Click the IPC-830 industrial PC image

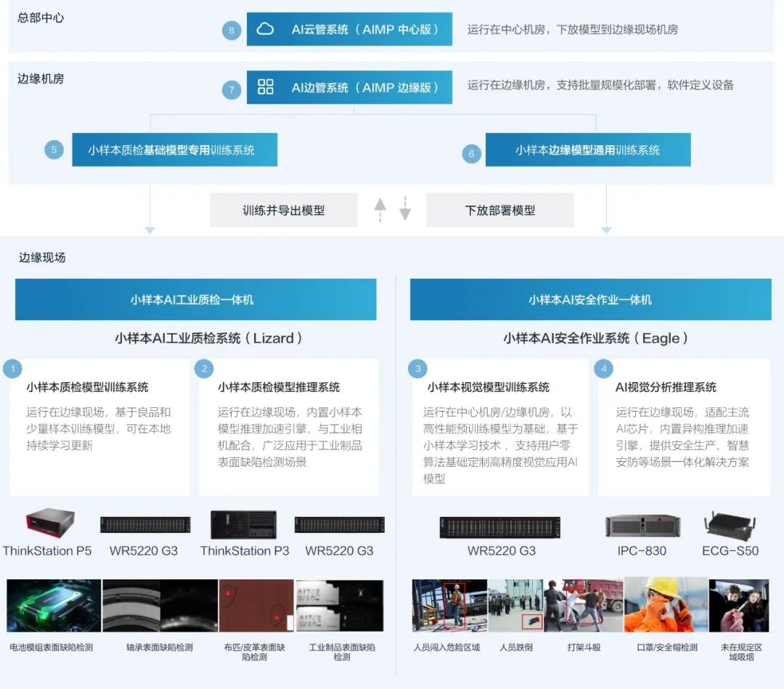pos(642,526)
